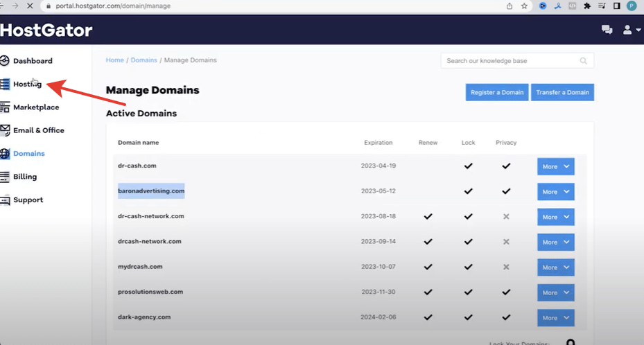
Task: Toggle Renew checkmark for mydrcash.com
Action: pyautogui.click(x=428, y=267)
